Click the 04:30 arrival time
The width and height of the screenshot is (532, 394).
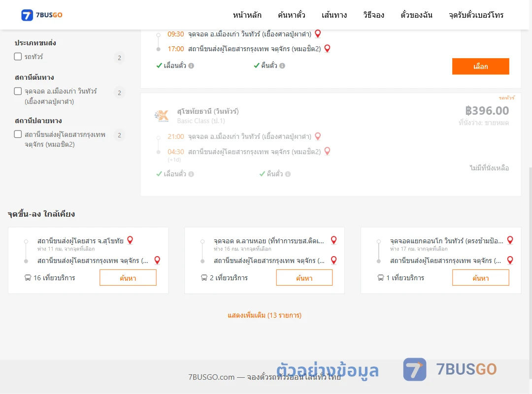175,152
